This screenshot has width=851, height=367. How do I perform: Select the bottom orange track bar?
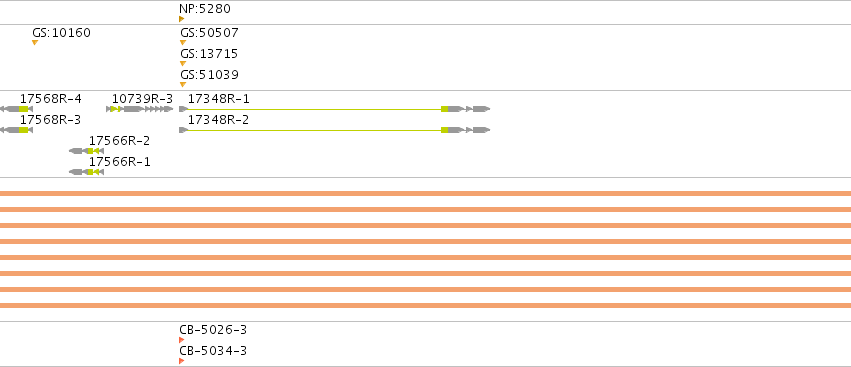(426, 306)
